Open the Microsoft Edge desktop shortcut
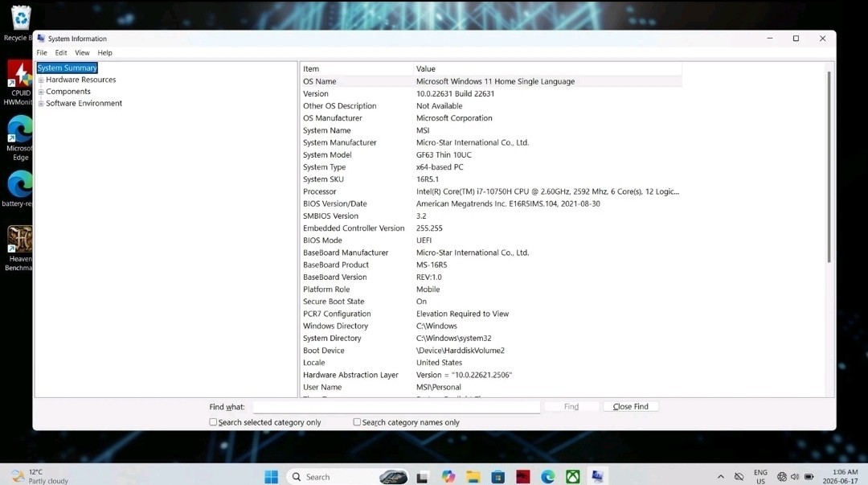868x485 pixels. [x=20, y=138]
